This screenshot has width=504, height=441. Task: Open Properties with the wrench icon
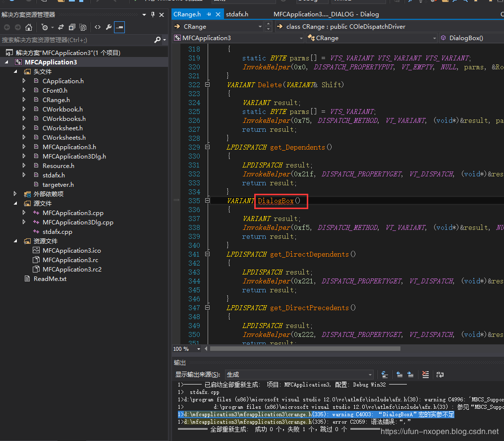click(x=109, y=27)
